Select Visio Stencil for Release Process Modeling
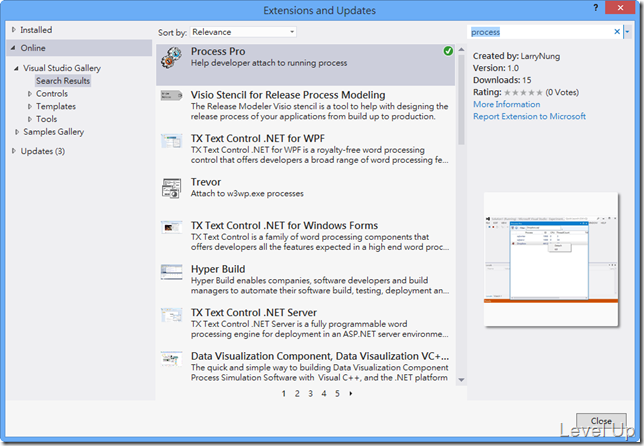The width and height of the screenshot is (644, 446). 288,95
